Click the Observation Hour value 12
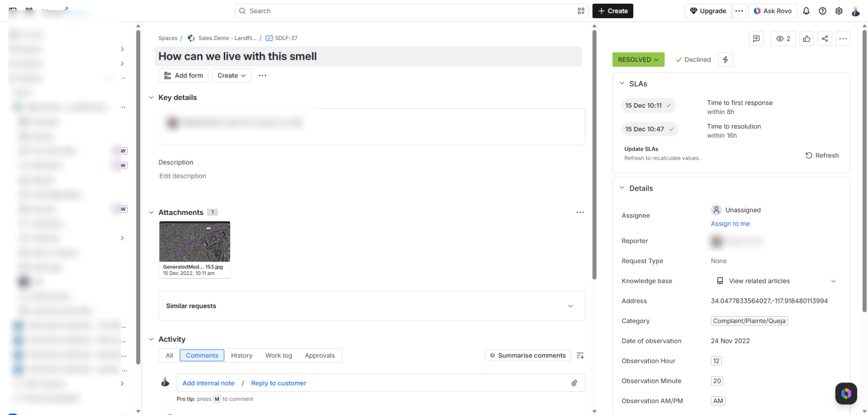 (716, 361)
